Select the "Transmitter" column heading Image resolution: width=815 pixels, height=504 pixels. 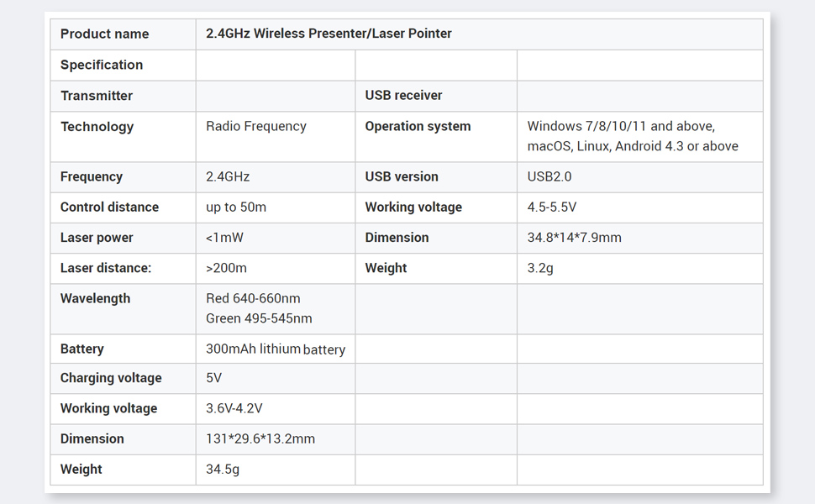click(x=97, y=96)
